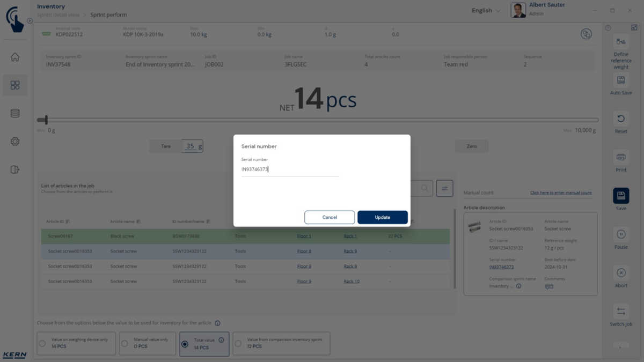The width and height of the screenshot is (644, 362).
Task: Open Switch job icon
Action: (621, 312)
